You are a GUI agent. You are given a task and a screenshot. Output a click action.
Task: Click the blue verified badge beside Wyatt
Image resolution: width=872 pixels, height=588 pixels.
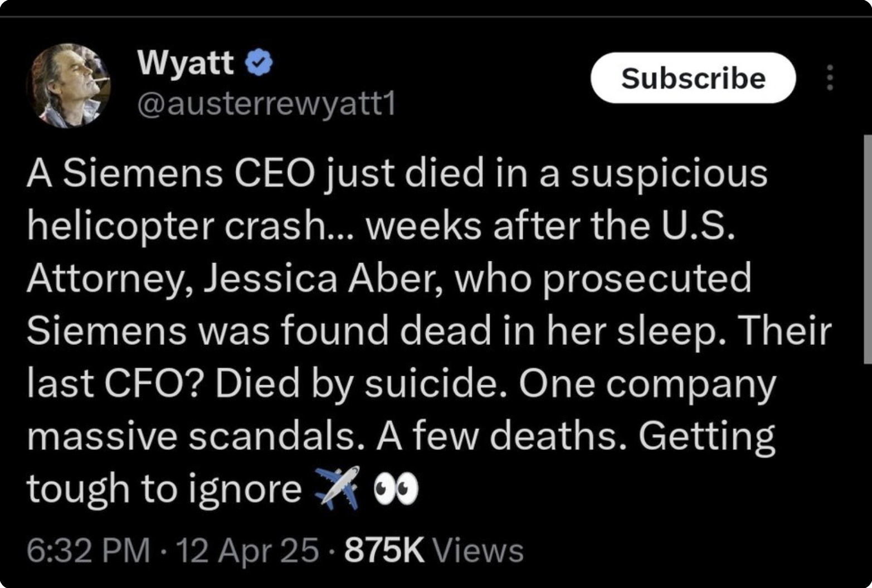(x=259, y=62)
